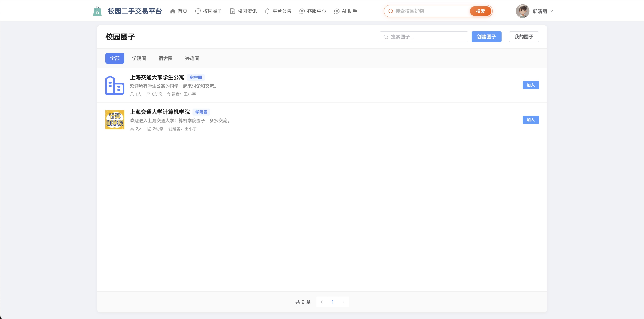Click the bell icon beside 平台公告
This screenshot has height=319, width=644.
(x=267, y=11)
